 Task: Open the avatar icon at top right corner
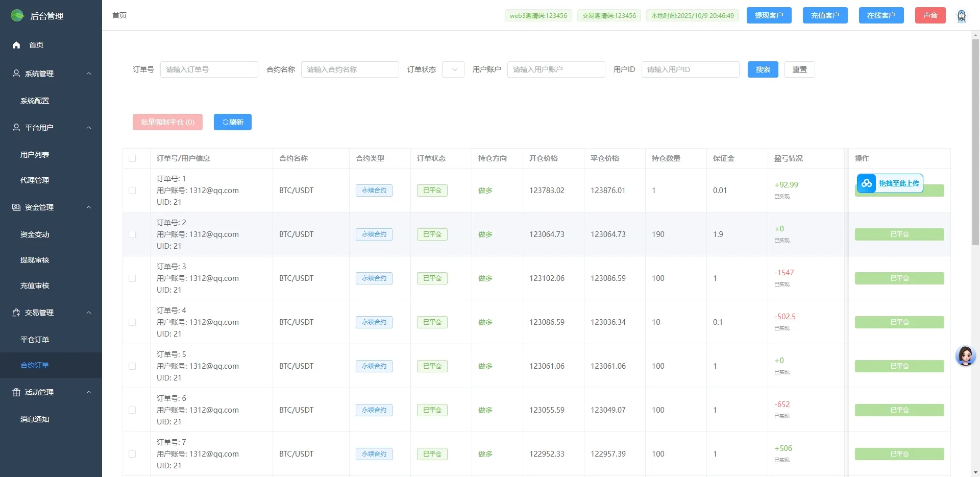pyautogui.click(x=962, y=15)
